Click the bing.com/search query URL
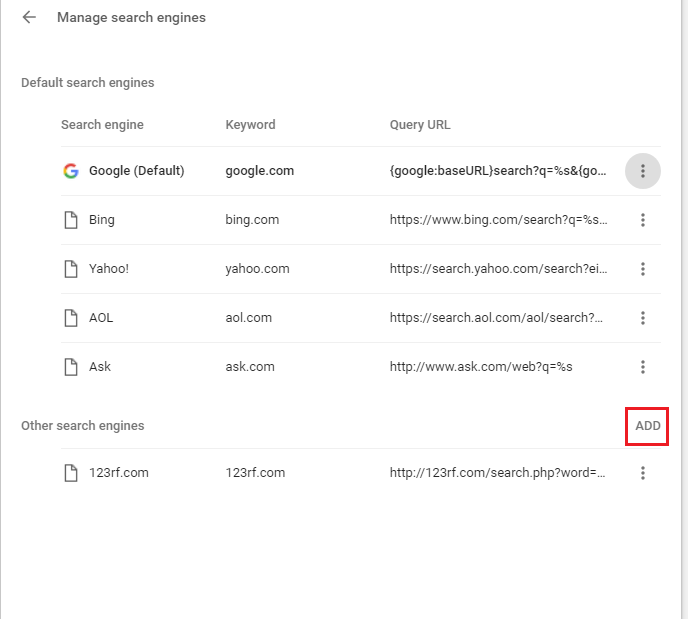Viewport: 688px width, 619px height. pos(498,220)
